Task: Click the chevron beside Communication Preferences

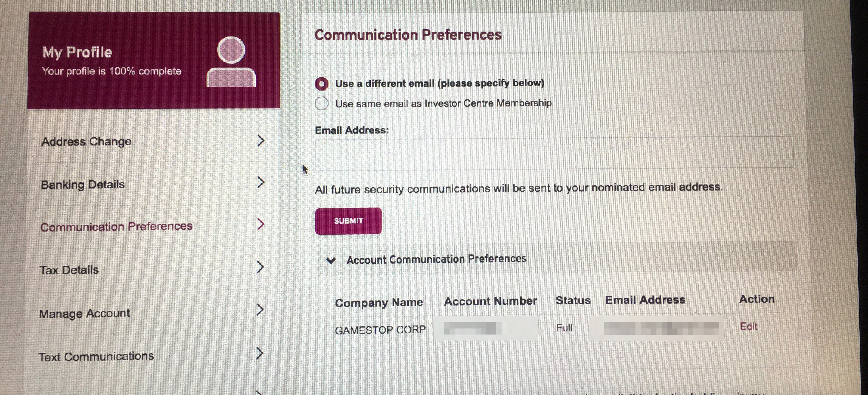Action: tap(260, 224)
